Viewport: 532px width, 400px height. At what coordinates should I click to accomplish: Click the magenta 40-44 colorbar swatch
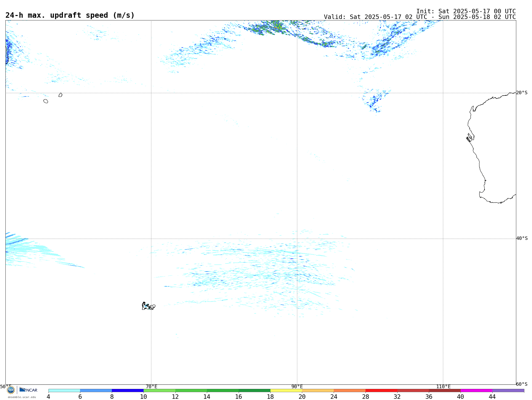pyautogui.click(x=476, y=391)
